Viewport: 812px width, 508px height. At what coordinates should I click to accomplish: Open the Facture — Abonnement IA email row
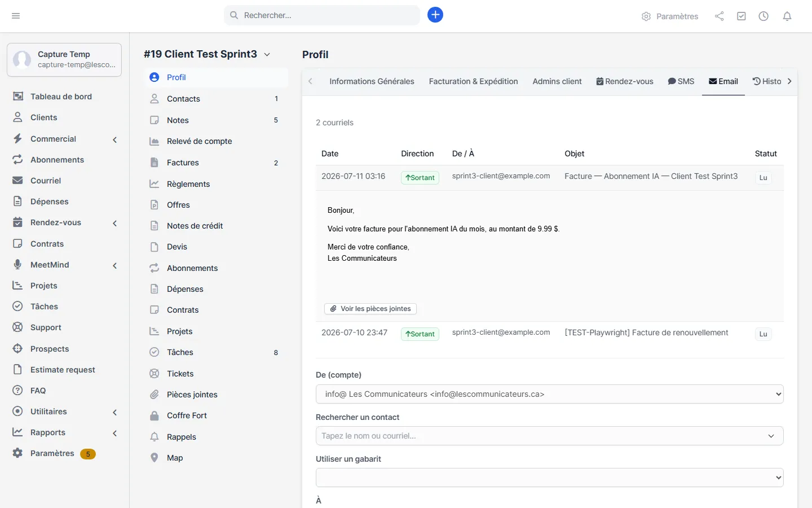pos(550,177)
